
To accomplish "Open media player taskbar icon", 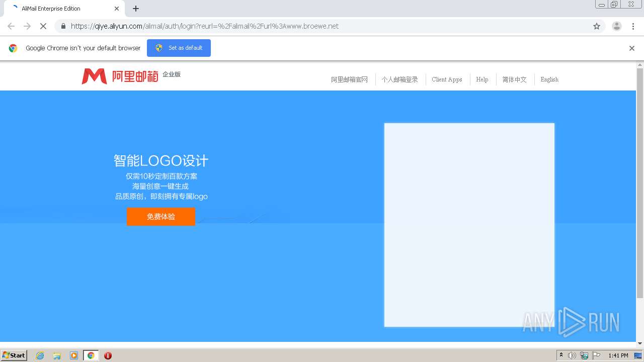I will 74,355.
